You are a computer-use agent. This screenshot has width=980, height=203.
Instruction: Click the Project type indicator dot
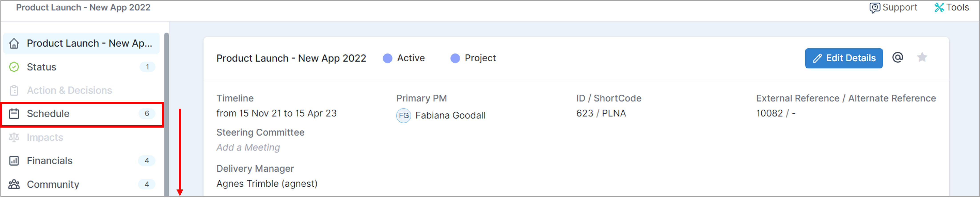pos(455,58)
